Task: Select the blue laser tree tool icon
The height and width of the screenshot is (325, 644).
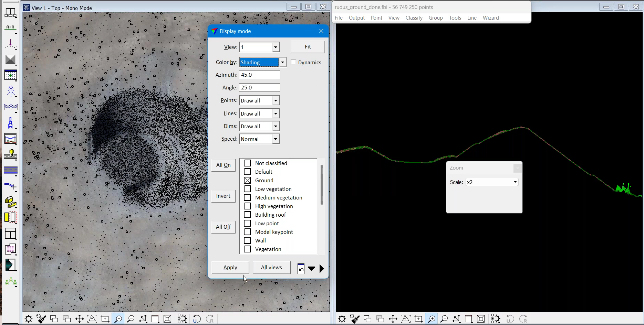Action: 10,91
